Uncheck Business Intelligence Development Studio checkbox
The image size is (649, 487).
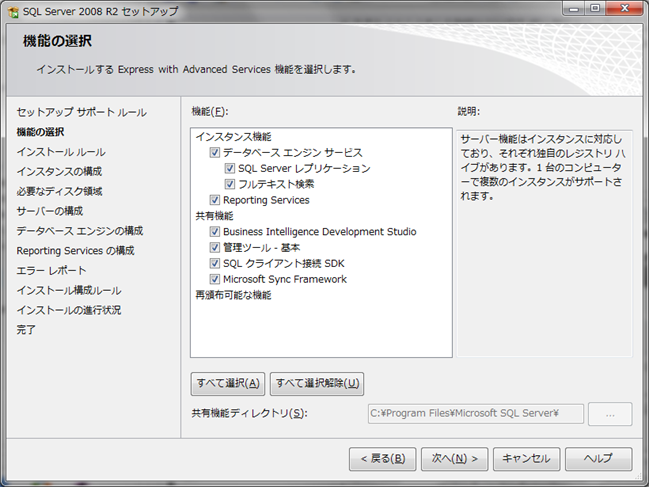click(x=214, y=232)
